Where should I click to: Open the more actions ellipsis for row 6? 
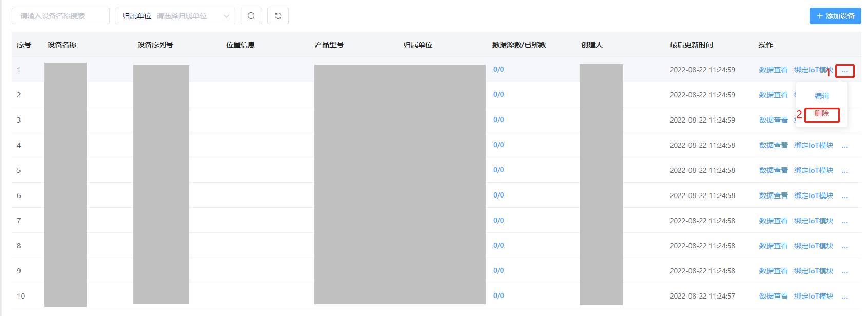(845, 196)
